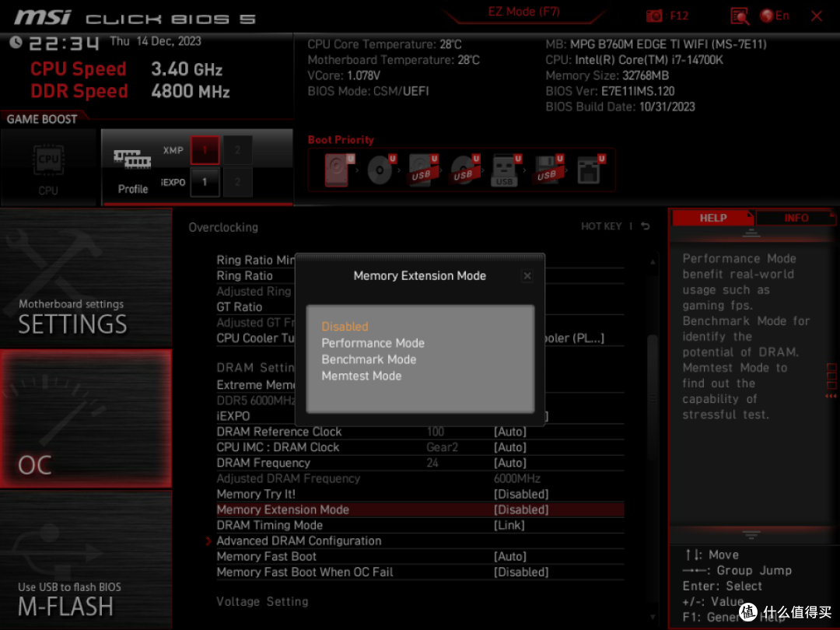Screen dimensions: 840x630
Task: Open the M-FLASH BIOS flashing section
Action: pyautogui.click(x=86, y=560)
